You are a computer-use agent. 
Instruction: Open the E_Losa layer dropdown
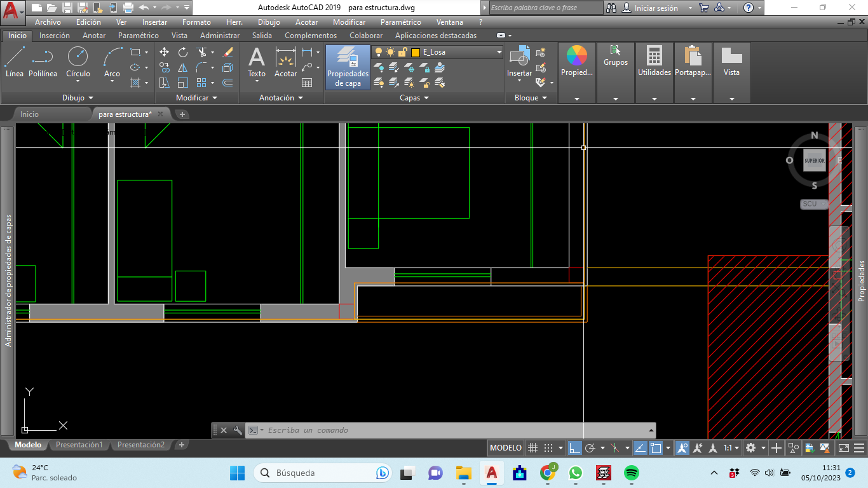coord(499,52)
